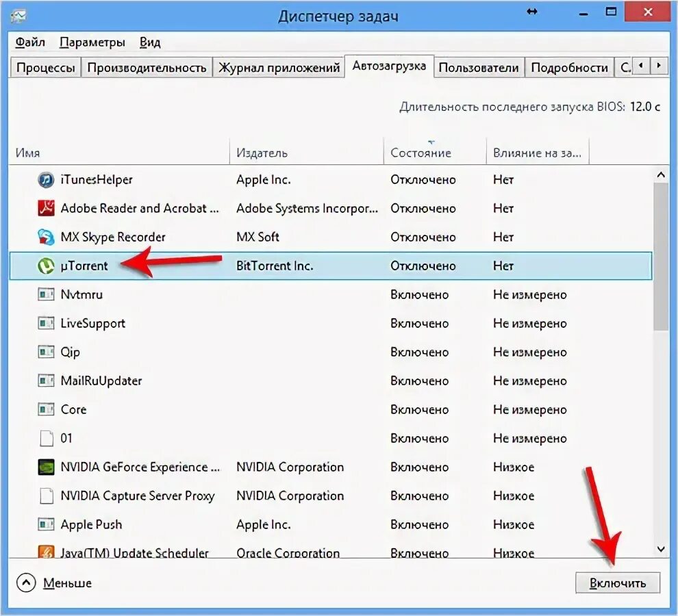Click the blank file icon for 01
The image size is (678, 616).
point(46,438)
